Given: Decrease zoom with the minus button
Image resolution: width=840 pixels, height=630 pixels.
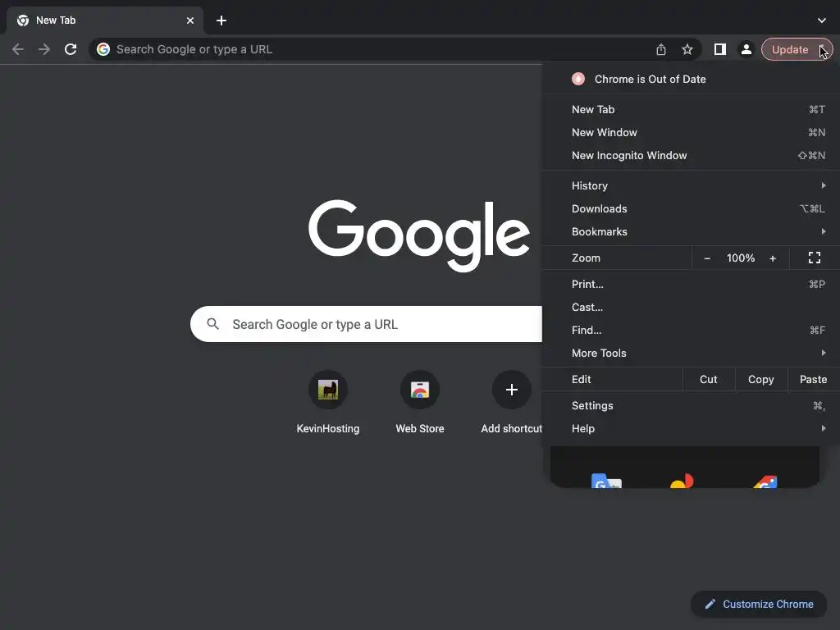Looking at the screenshot, I should [x=707, y=258].
